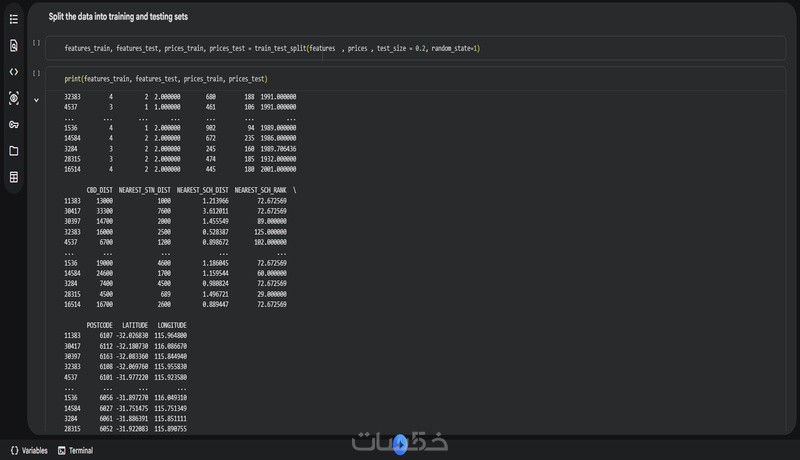Select longitude value 116.049310
This screenshot has width=800, height=460.
(170, 398)
